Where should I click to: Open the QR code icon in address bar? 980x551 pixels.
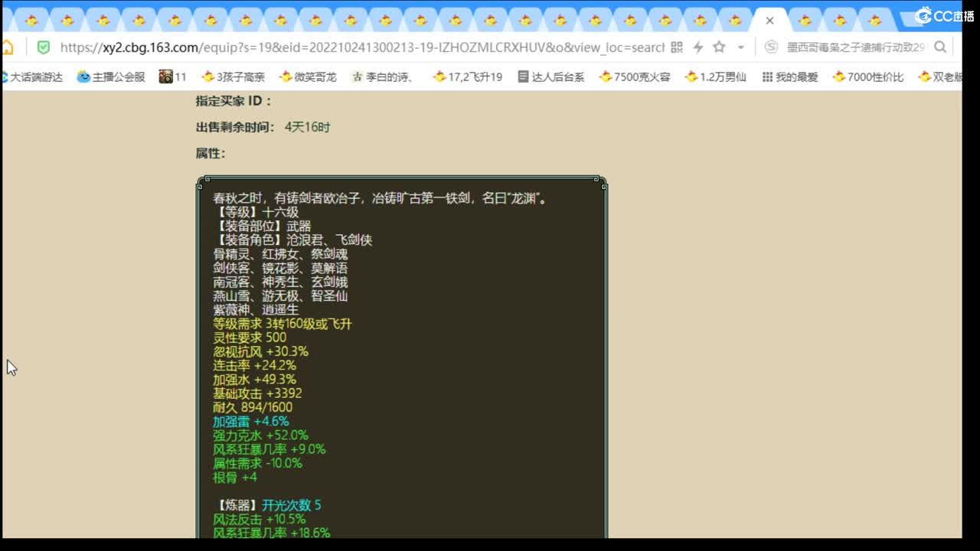click(x=677, y=47)
